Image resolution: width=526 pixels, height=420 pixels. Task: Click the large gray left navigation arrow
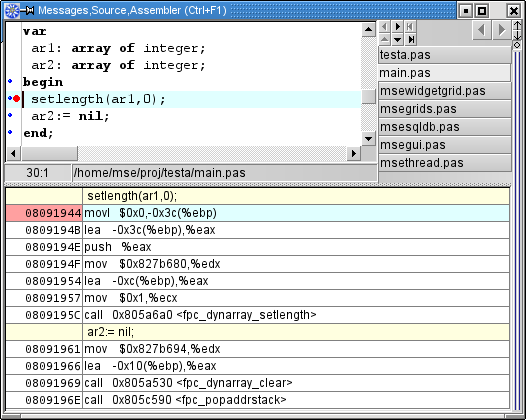[482, 30]
